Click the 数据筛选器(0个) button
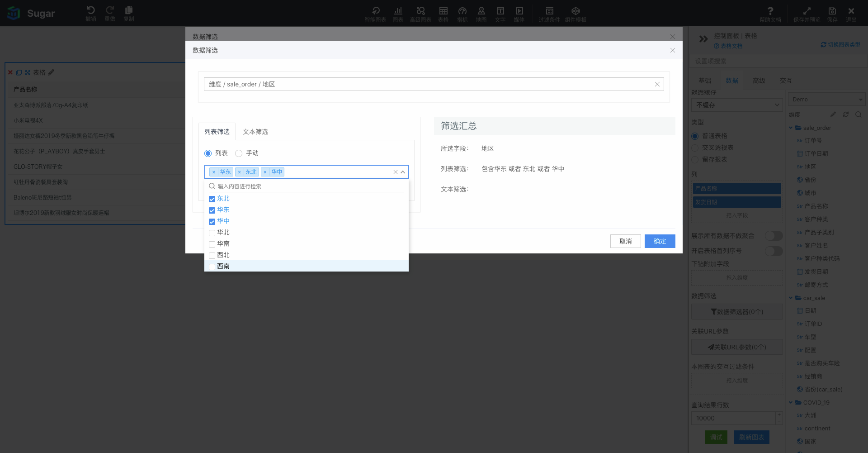 click(737, 312)
